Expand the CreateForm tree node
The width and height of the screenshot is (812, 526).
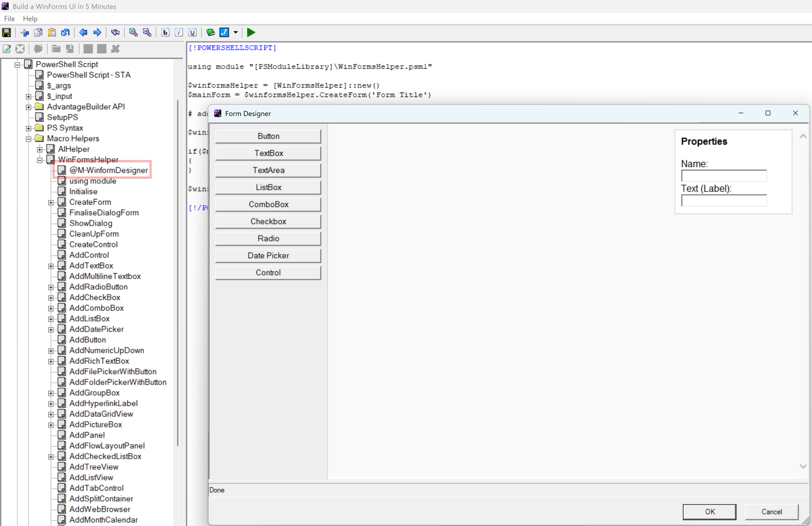click(51, 203)
